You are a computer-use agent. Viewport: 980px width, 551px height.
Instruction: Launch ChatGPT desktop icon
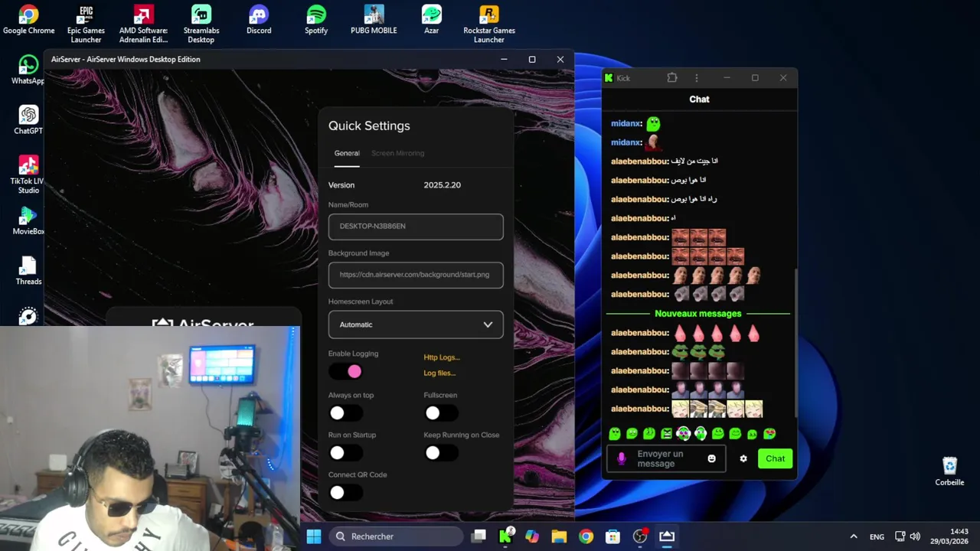click(28, 120)
